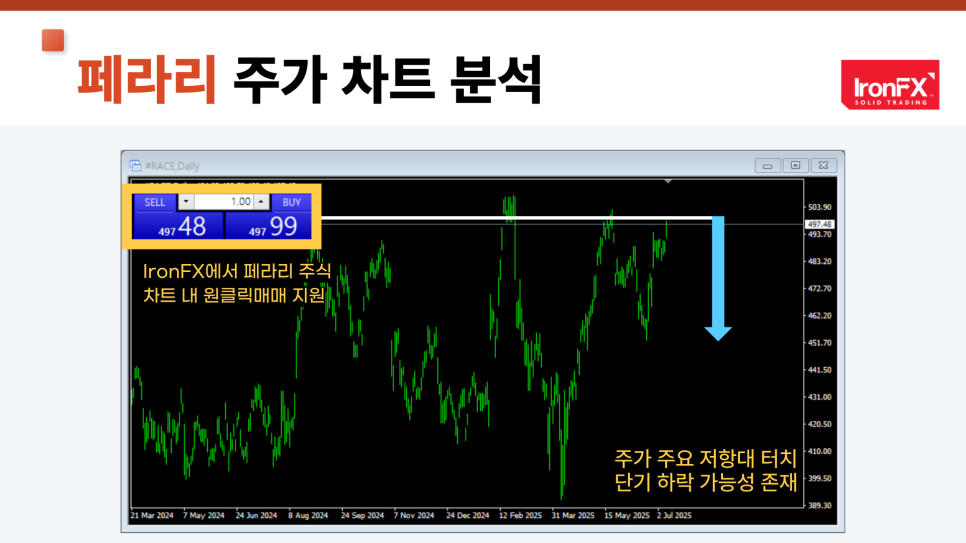Minimize the #RACE,Daily chart window
This screenshot has height=543, width=966.
tap(767, 165)
